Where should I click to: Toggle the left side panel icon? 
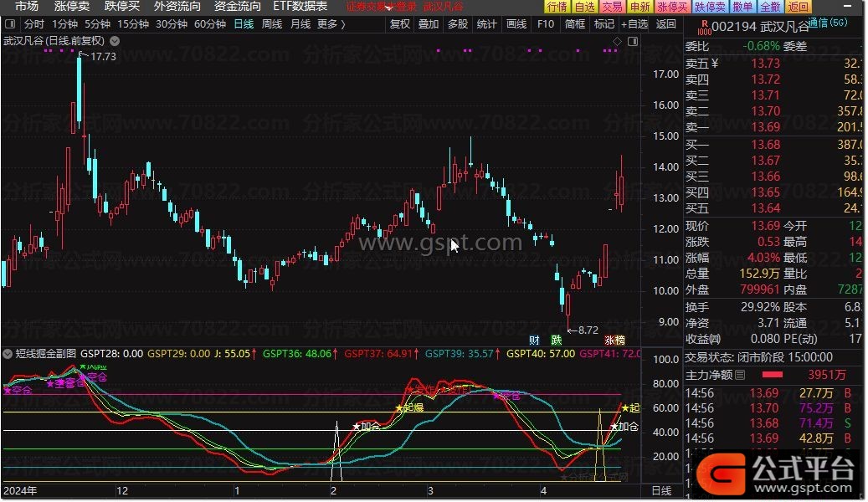10,24
